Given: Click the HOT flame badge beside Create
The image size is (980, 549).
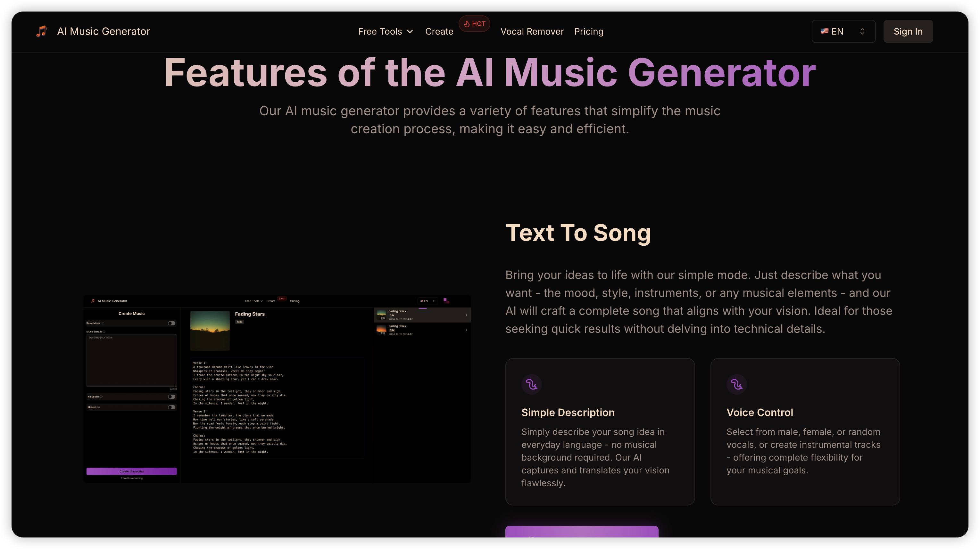Looking at the screenshot, I should (474, 24).
